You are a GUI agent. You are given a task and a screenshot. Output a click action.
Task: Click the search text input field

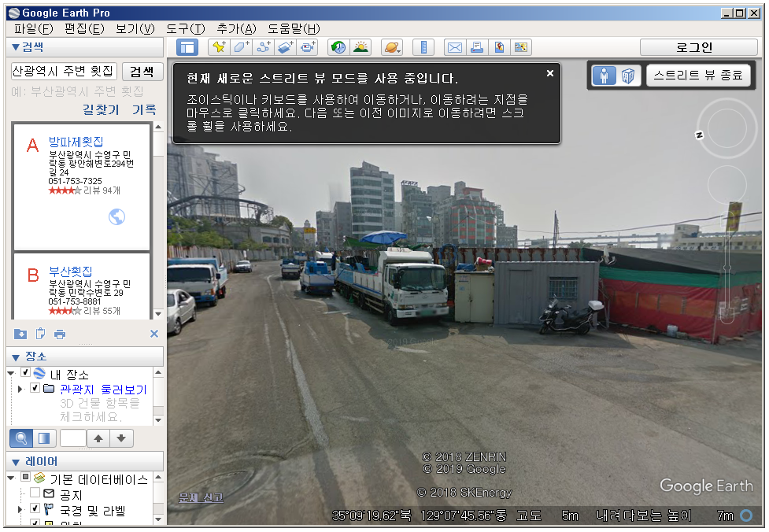click(x=65, y=72)
